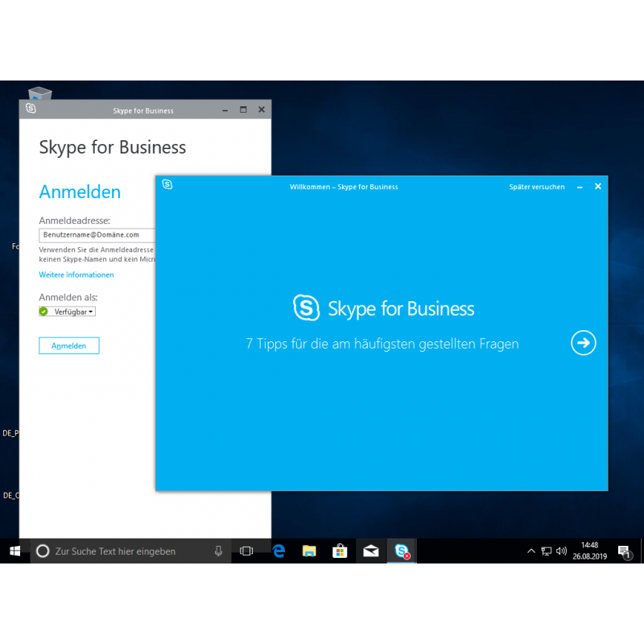644x644 pixels.
Task: Show hidden system tray icons
Action: coord(530,551)
